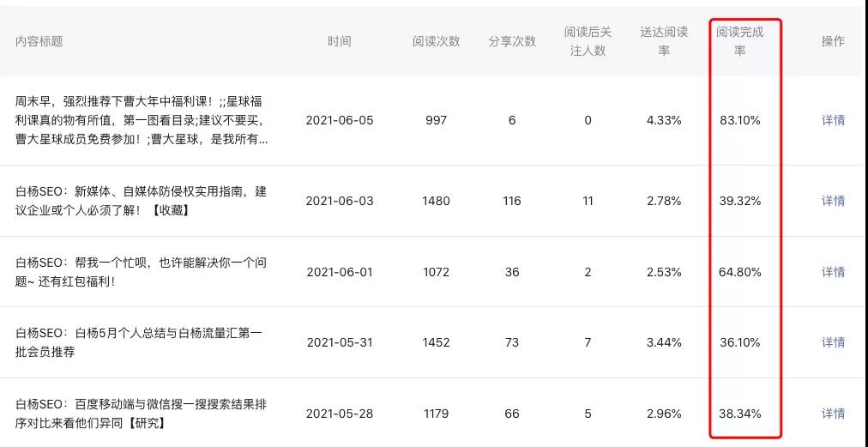Image resolution: width=868 pixels, height=447 pixels.
Task: Open 详情 for the 2021-05-28 article
Action: pyautogui.click(x=833, y=414)
